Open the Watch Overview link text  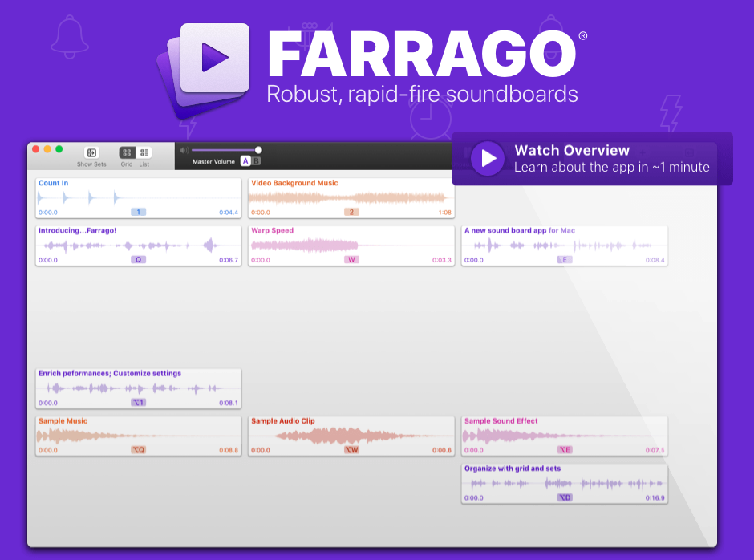point(572,151)
